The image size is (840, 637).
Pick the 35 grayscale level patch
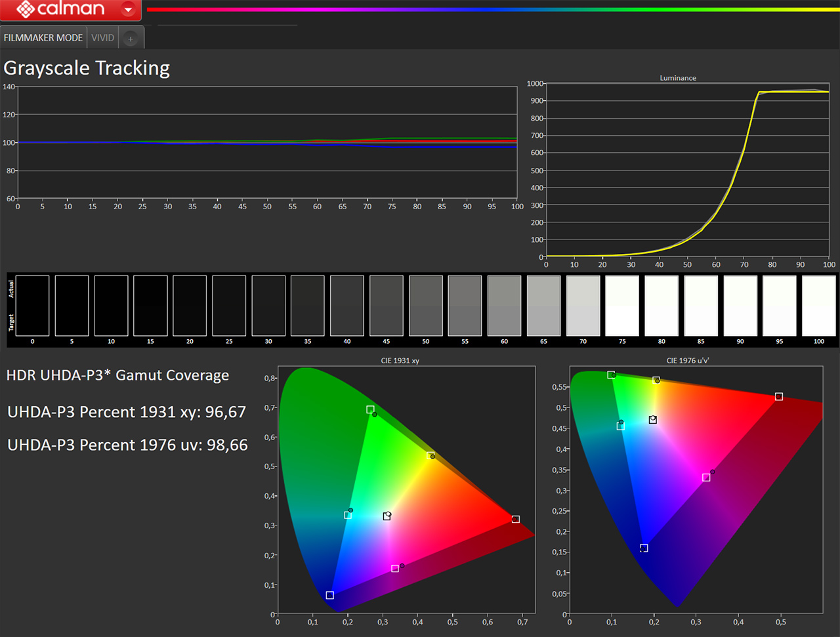308,306
